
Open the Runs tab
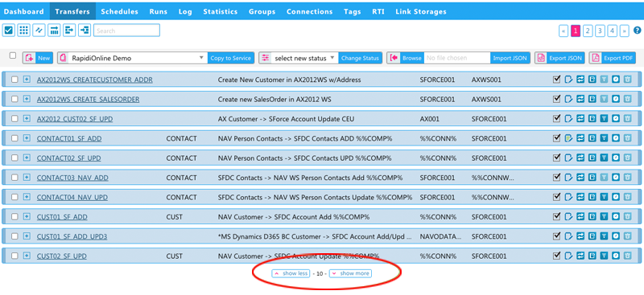[x=158, y=11]
